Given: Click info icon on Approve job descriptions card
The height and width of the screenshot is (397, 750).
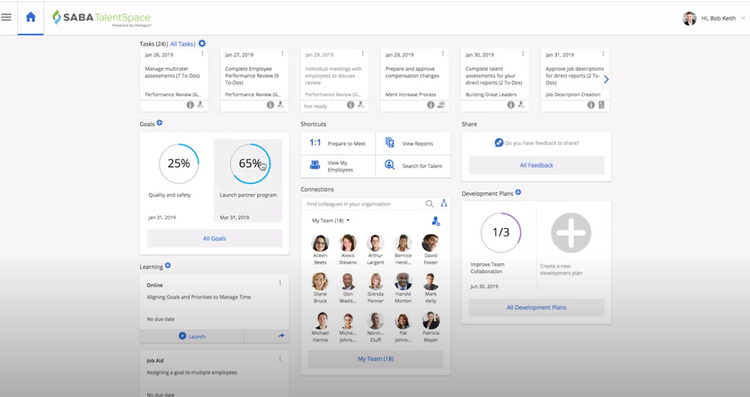Looking at the screenshot, I should pos(591,105).
